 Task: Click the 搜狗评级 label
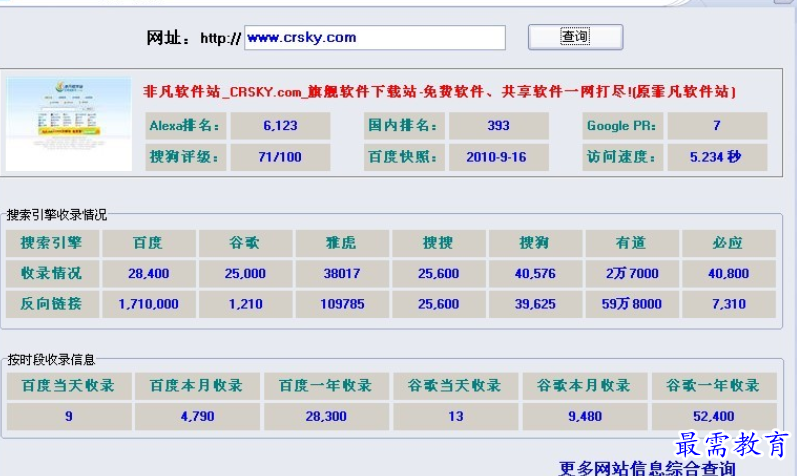pyautogui.click(x=186, y=157)
